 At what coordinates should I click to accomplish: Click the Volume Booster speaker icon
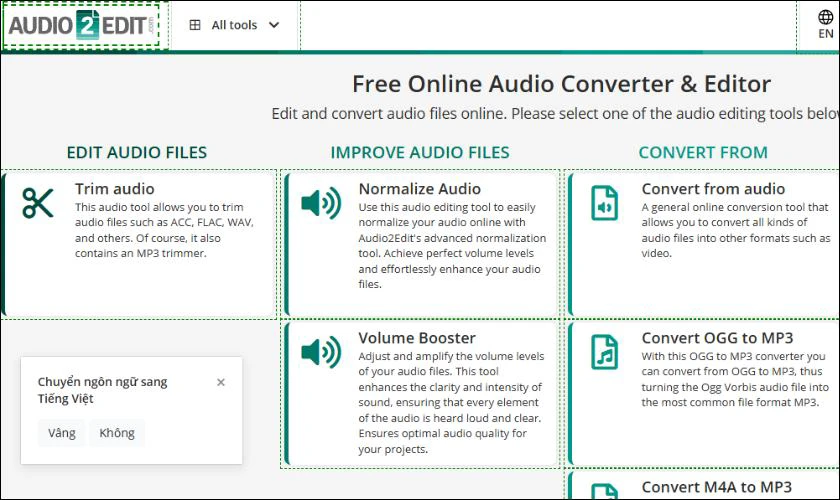(321, 352)
